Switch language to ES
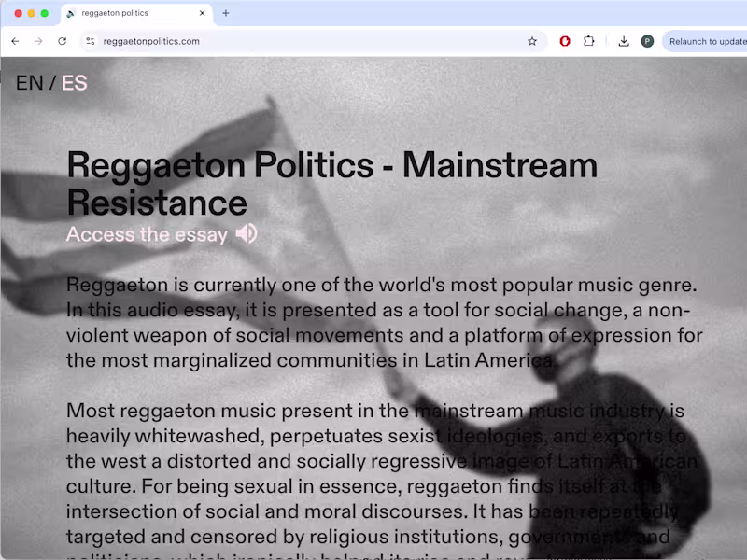Screen dimensions: 747x560 [75, 83]
